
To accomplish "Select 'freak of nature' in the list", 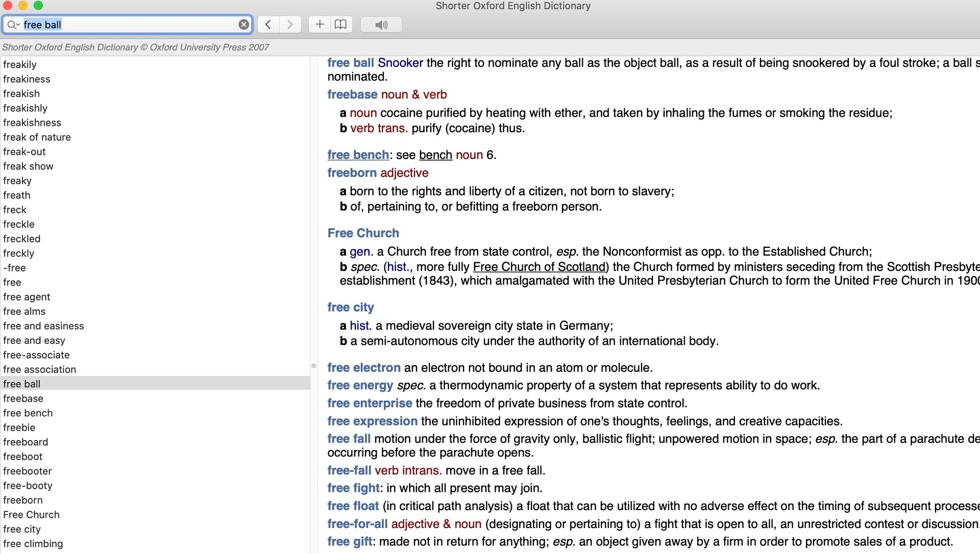I will pos(155,137).
